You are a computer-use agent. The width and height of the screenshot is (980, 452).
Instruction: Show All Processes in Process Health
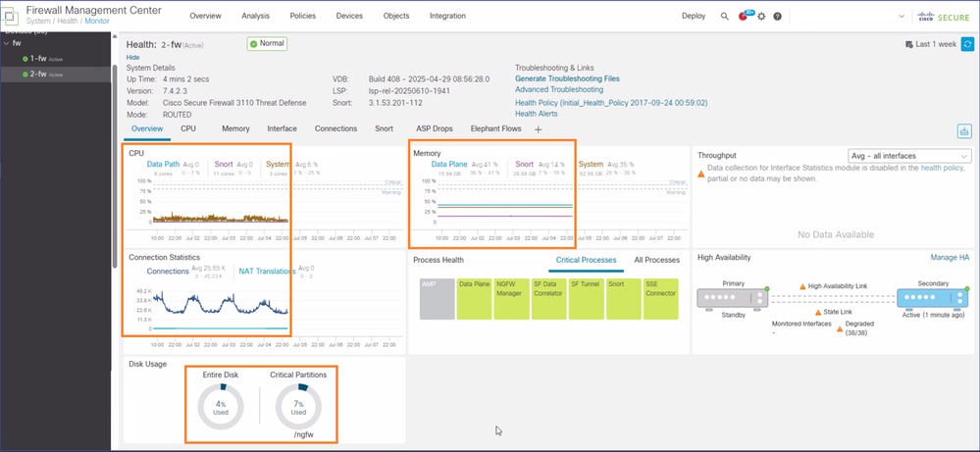point(657,260)
